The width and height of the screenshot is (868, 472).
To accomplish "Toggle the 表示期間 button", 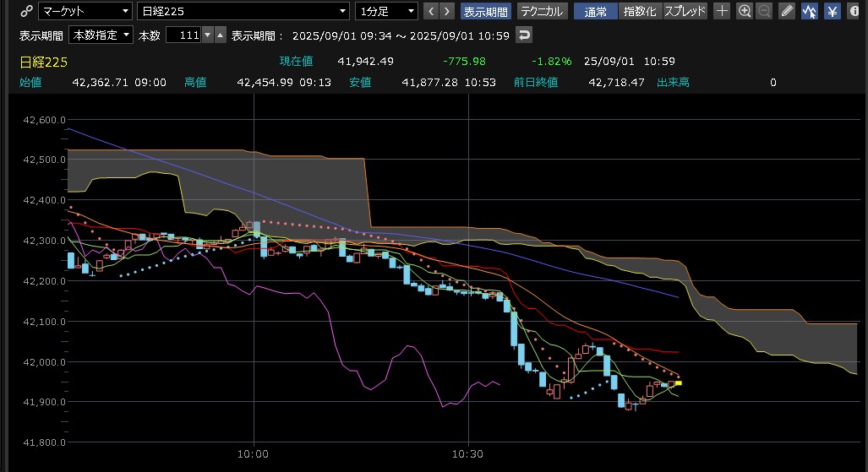I will tap(485, 11).
